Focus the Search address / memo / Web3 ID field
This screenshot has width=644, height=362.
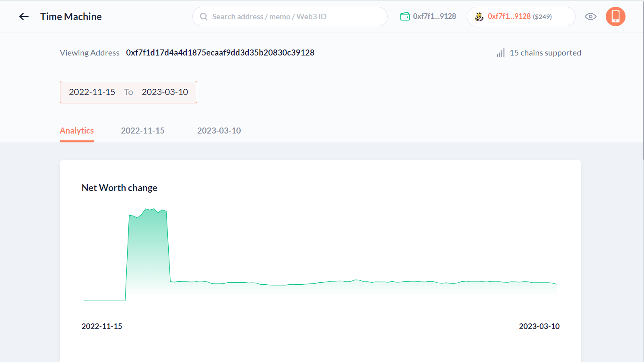tap(290, 16)
